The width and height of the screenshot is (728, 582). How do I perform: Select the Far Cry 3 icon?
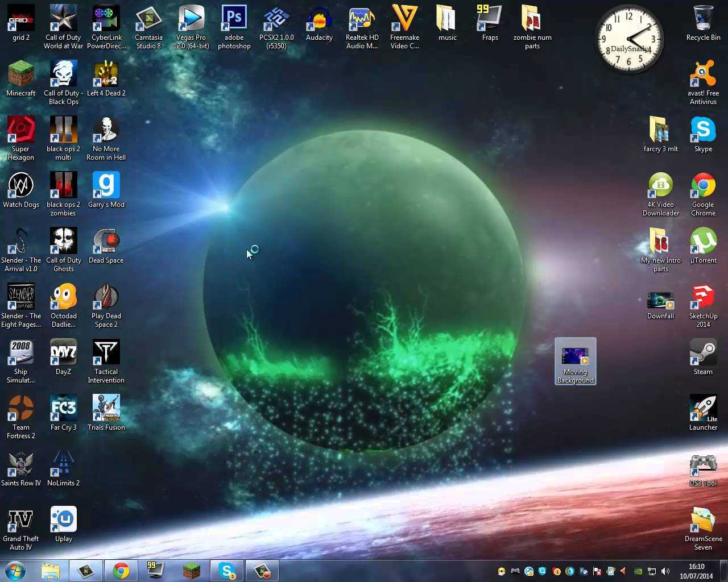63,413
